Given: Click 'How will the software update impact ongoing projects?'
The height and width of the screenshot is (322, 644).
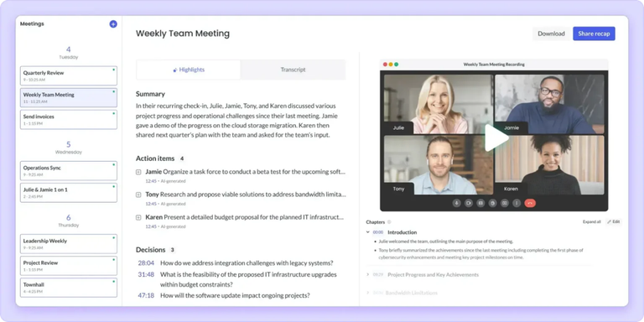Looking at the screenshot, I should (235, 295).
